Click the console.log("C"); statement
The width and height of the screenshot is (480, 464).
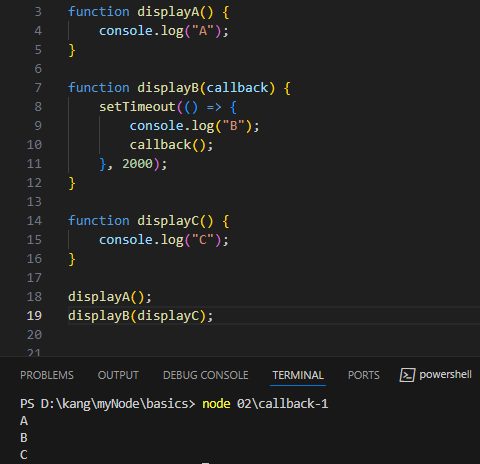[x=164, y=240]
